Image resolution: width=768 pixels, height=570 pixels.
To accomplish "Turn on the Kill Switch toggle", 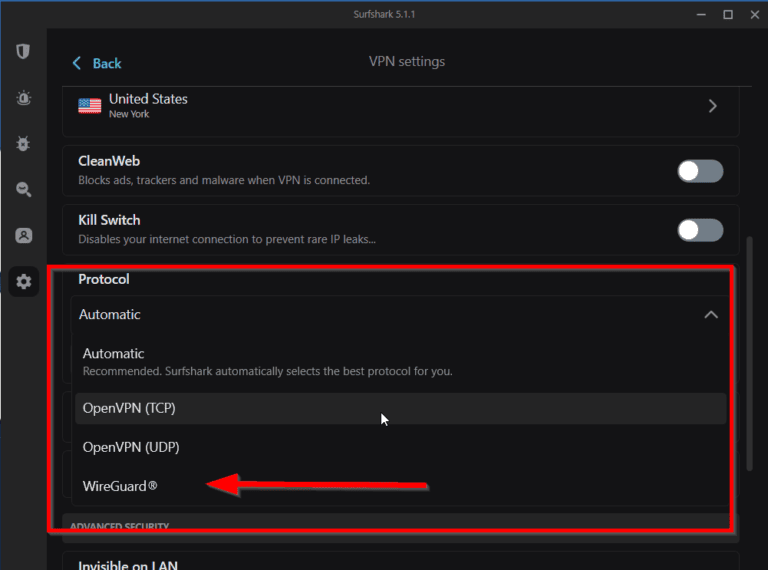I will [x=699, y=230].
